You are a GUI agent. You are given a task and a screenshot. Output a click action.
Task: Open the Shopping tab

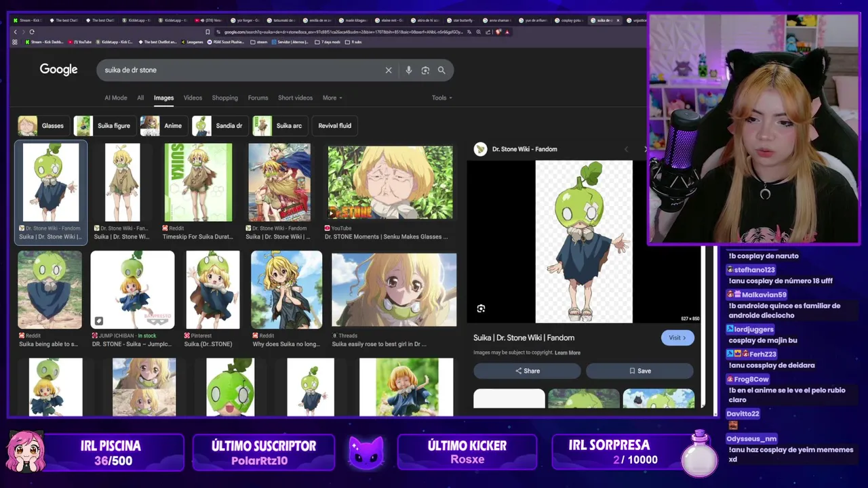pyautogui.click(x=224, y=98)
